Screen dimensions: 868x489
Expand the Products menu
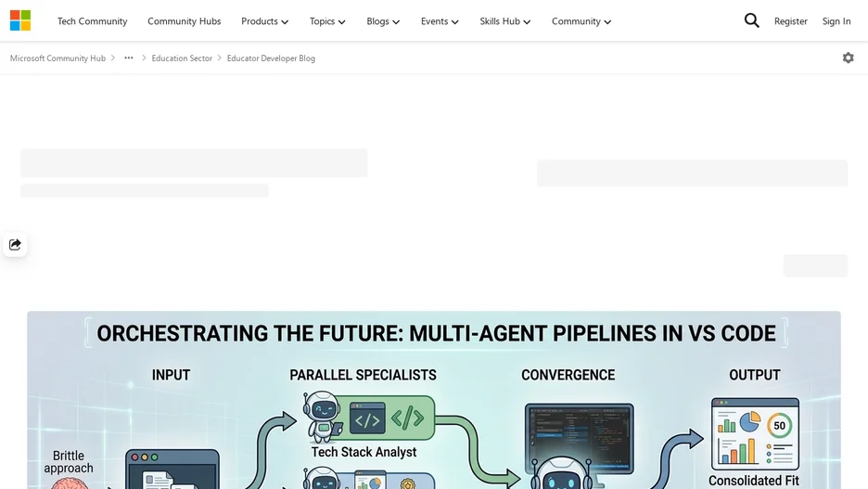(264, 21)
